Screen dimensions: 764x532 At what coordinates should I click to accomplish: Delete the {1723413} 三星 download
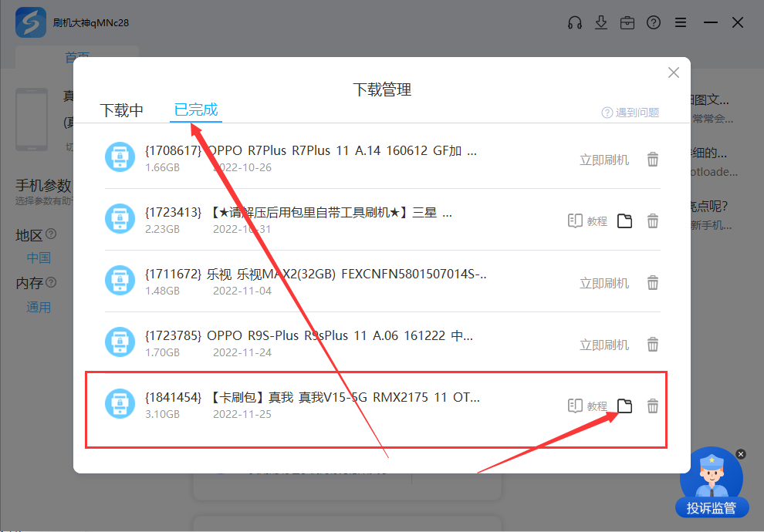click(653, 221)
